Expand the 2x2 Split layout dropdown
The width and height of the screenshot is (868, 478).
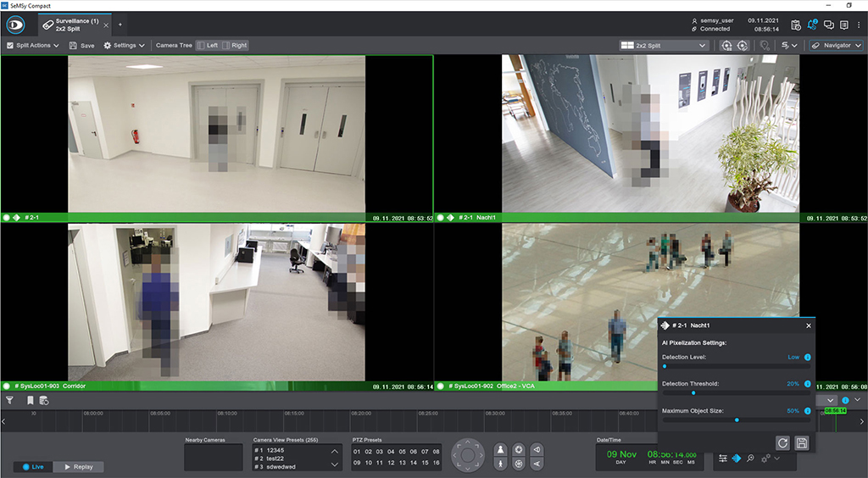[x=664, y=46]
